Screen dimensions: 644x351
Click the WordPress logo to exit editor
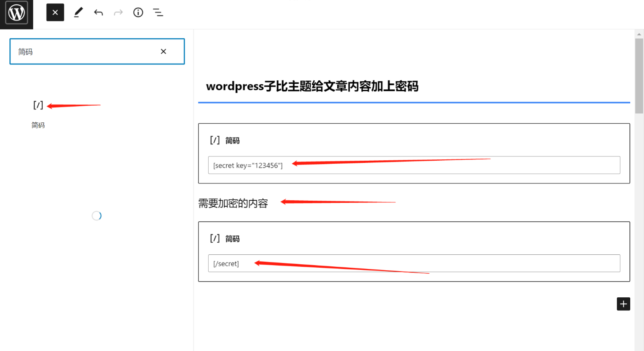pos(16,13)
